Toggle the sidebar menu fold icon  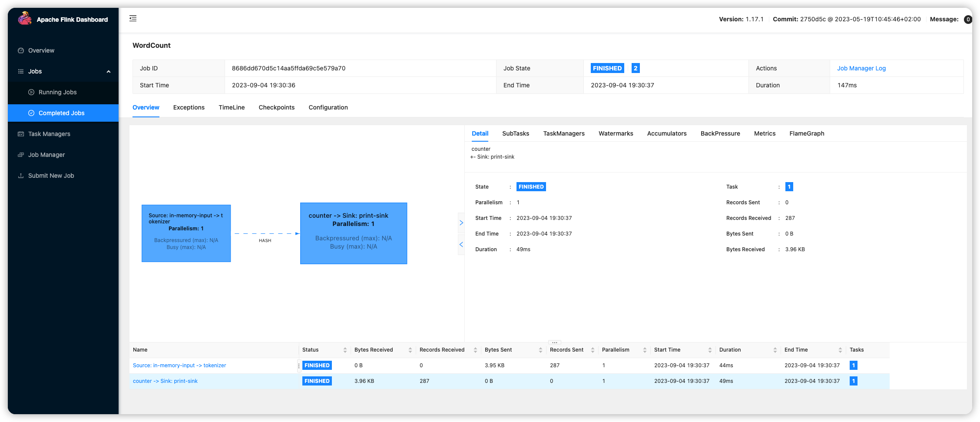(x=133, y=18)
